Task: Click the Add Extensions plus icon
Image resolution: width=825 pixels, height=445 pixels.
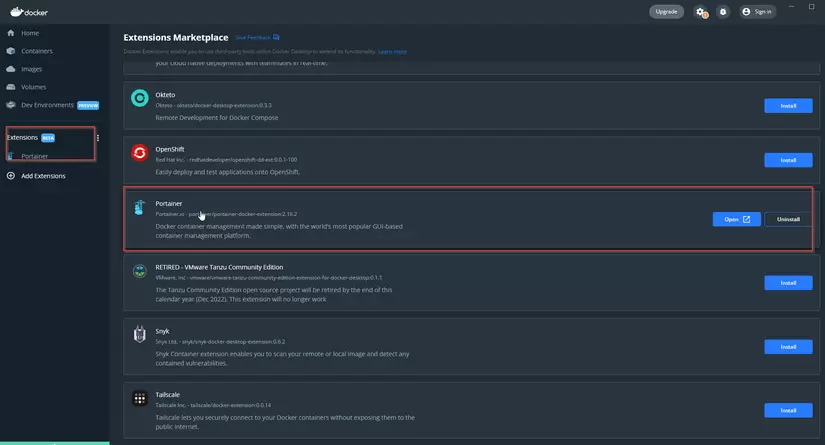Action: pos(11,176)
